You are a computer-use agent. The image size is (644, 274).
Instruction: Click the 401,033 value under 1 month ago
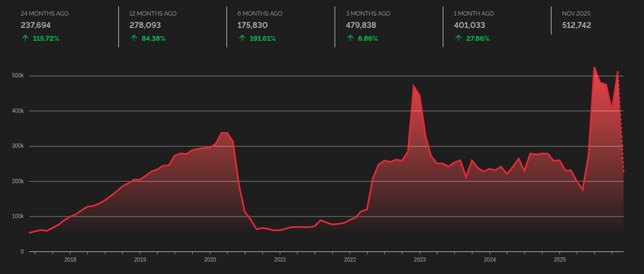(x=470, y=25)
